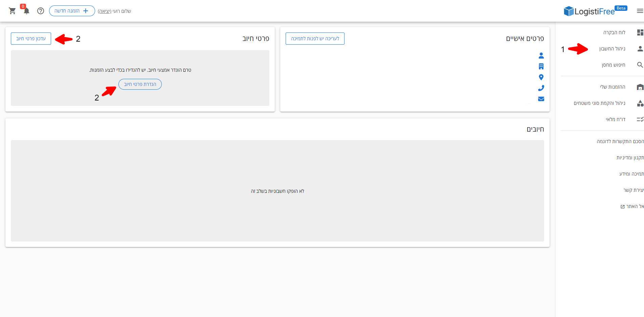Click the 'עדכון פרטי חיוב' button
This screenshot has height=317, width=644.
click(31, 39)
